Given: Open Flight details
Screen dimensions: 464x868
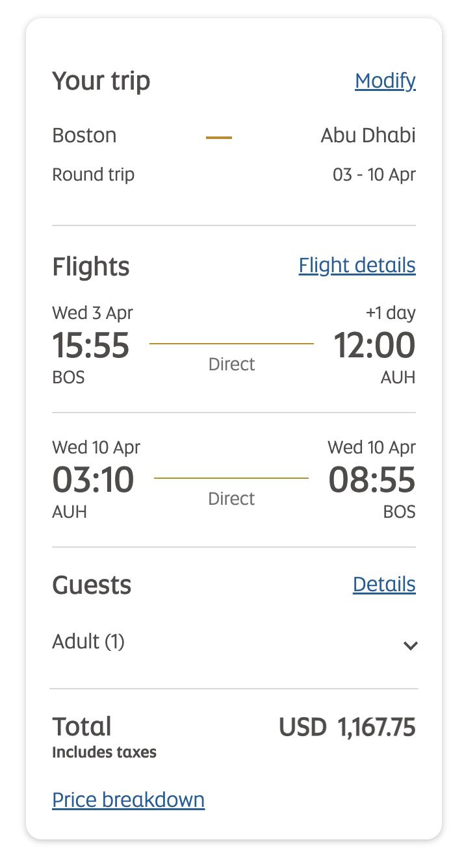Looking at the screenshot, I should (x=357, y=265).
